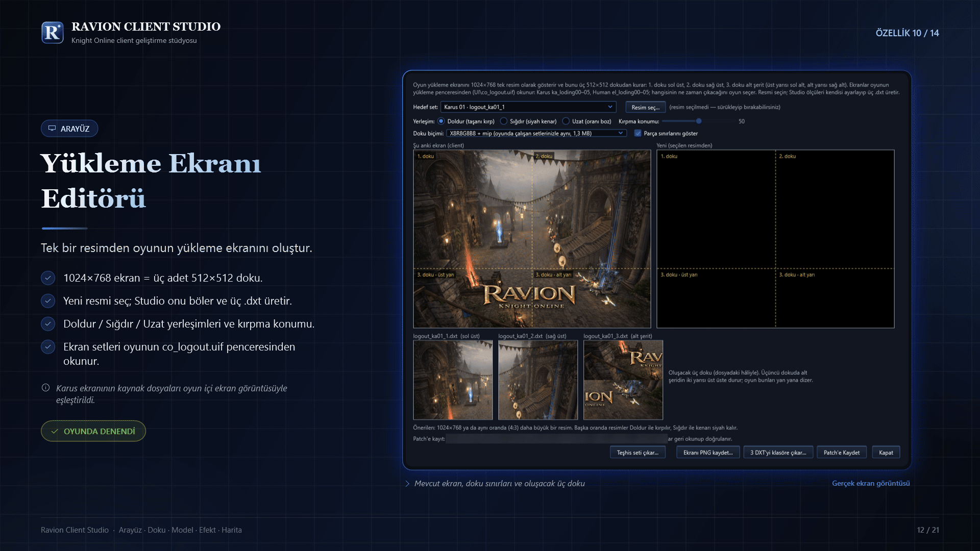Click the logout_ka01_3.dxt thumbnail
The width and height of the screenshot is (980, 551).
[x=623, y=380]
